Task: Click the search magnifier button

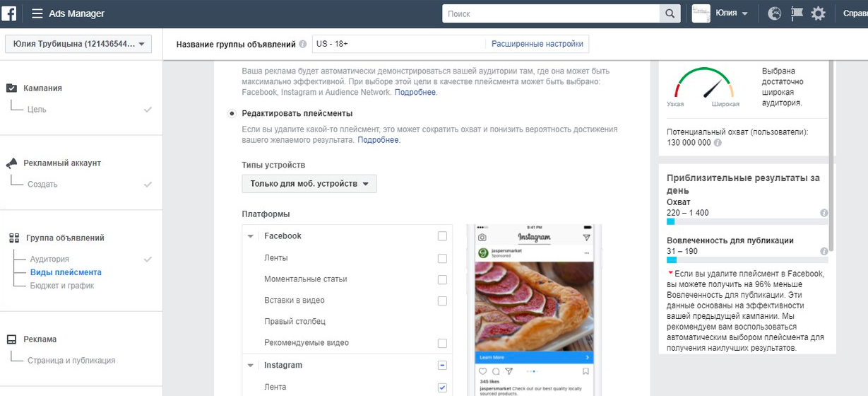Action: pyautogui.click(x=670, y=13)
